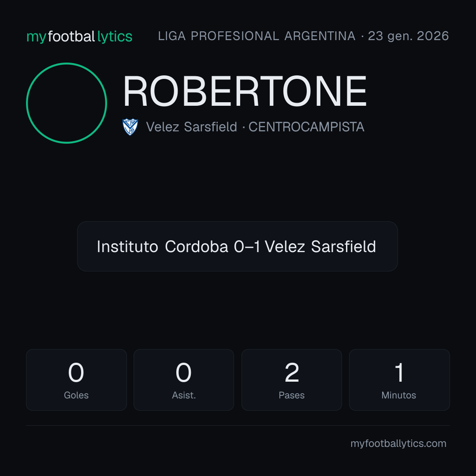Click the green 'my' part of logo

(x=37, y=37)
